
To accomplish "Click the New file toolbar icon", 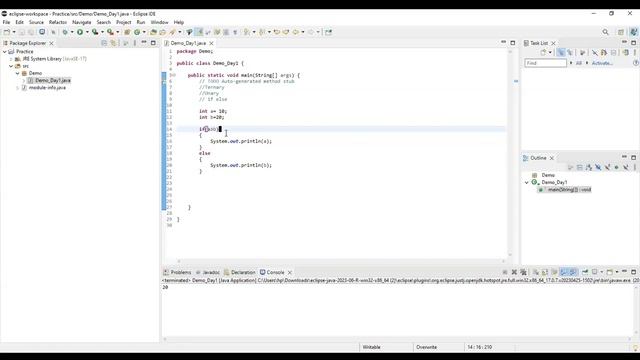I will [7, 32].
